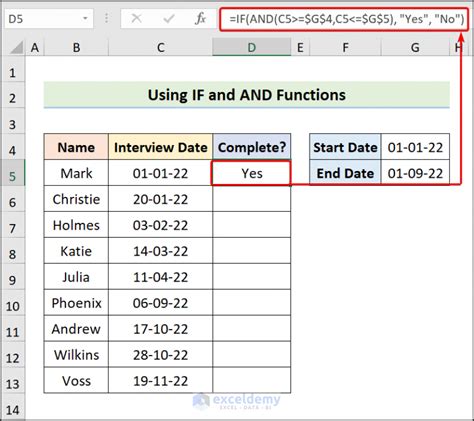Click the title 'Using IF and AND Functions'
Viewport: 474px width, 421px height.
click(247, 95)
